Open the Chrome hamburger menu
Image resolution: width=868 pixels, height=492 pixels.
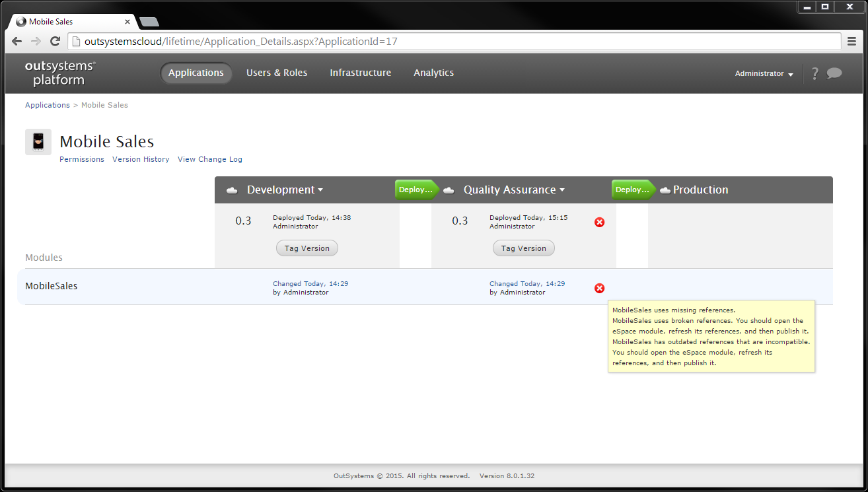click(851, 41)
